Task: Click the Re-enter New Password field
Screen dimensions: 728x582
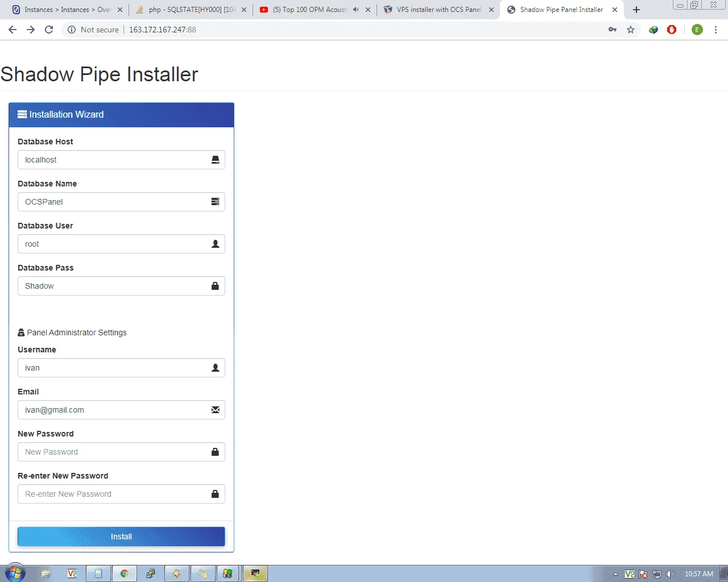Action: pos(121,494)
